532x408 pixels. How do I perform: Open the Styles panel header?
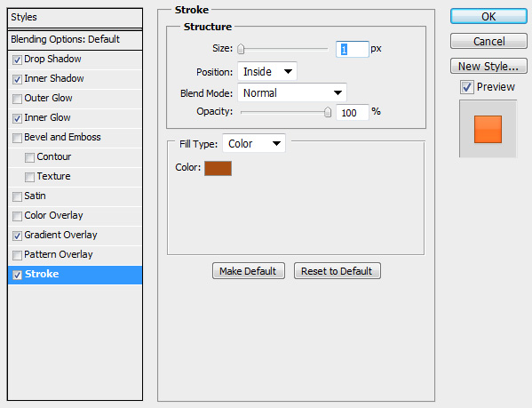pos(75,18)
